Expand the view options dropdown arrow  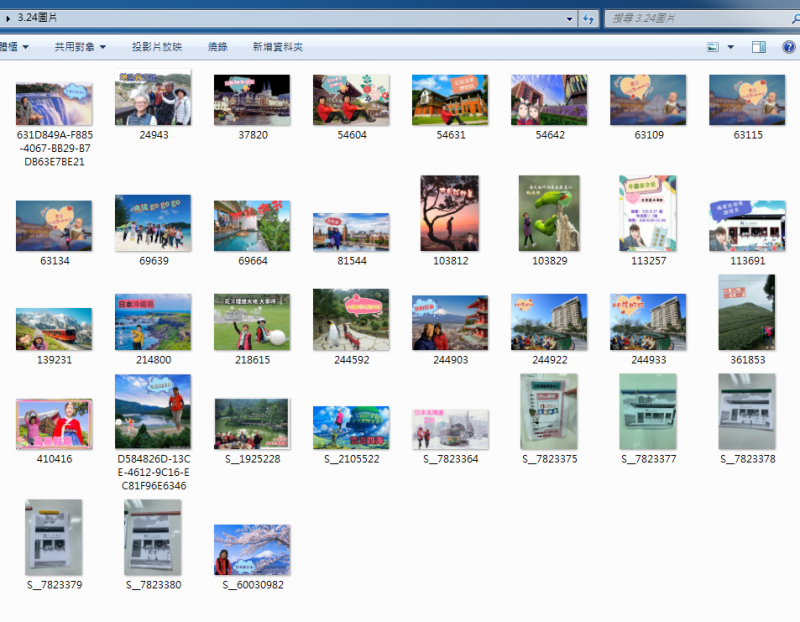pos(731,47)
